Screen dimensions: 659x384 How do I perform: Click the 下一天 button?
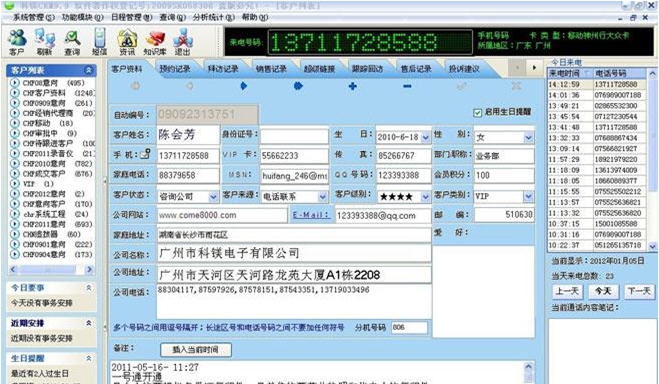click(639, 291)
